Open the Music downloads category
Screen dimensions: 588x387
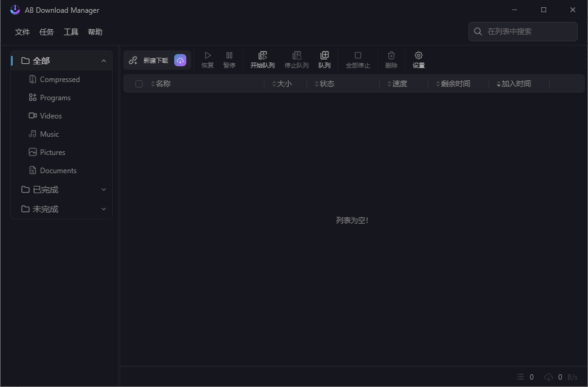[49, 134]
